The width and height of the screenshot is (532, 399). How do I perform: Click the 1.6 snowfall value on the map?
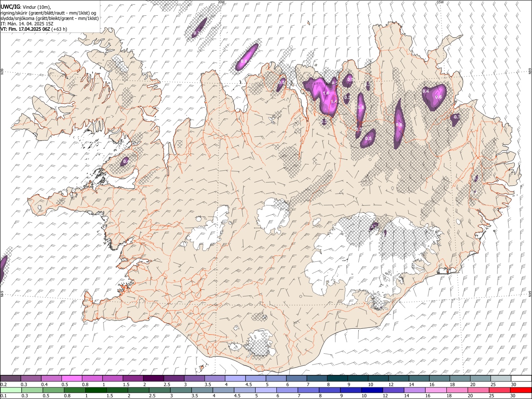tap(326, 93)
